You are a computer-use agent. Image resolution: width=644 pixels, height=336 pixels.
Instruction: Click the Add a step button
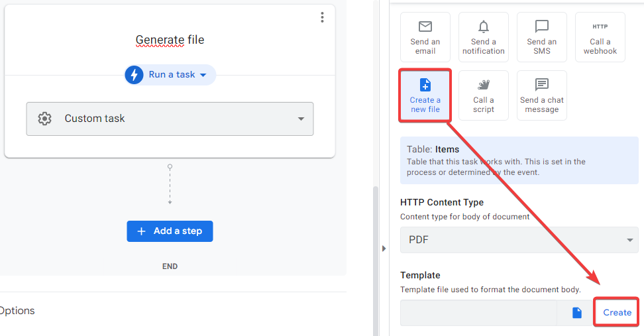click(x=170, y=231)
